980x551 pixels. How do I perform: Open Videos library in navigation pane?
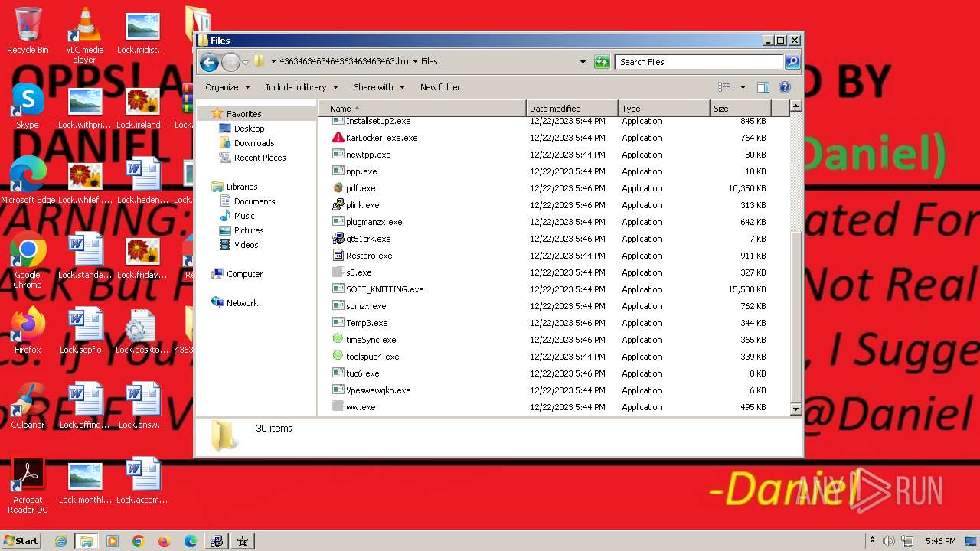pyautogui.click(x=247, y=245)
